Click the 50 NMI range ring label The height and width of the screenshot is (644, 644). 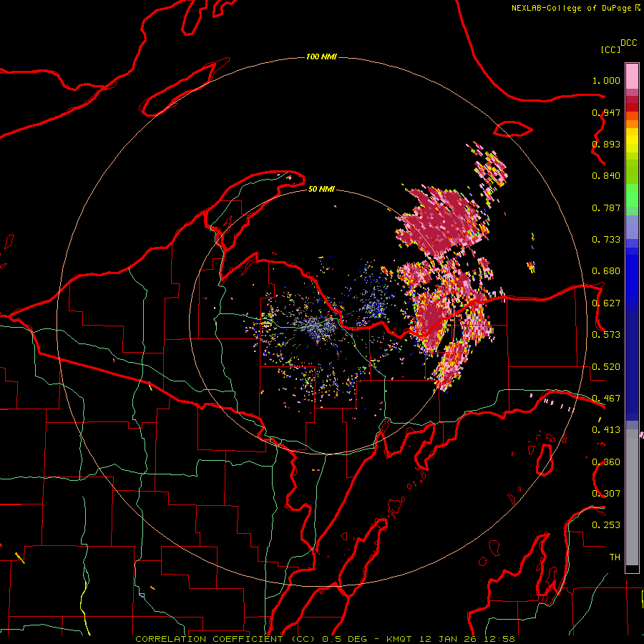(x=321, y=189)
